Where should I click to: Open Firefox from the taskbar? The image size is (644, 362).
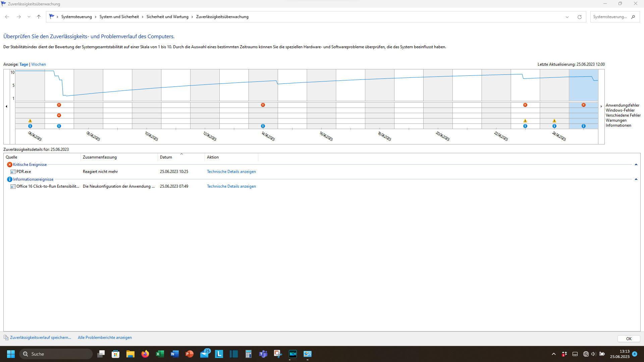click(145, 354)
